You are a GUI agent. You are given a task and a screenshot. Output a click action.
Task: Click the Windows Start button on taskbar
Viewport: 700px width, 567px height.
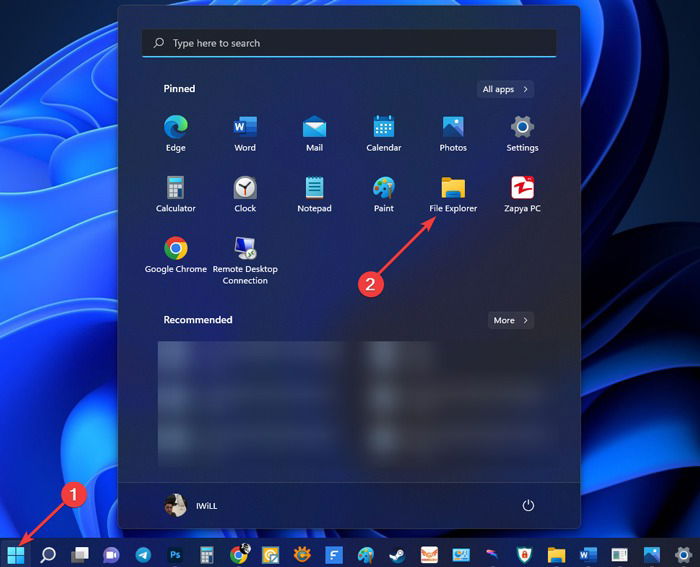point(16,554)
